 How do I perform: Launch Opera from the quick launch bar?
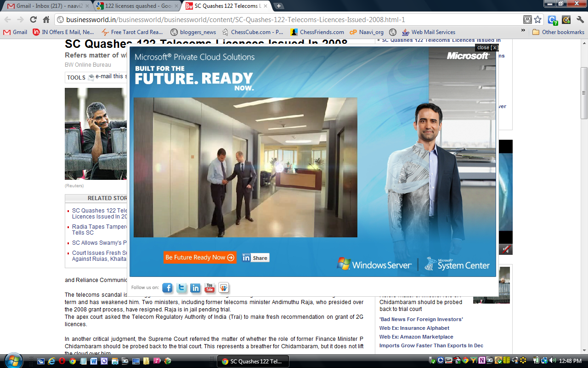pyautogui.click(x=62, y=361)
